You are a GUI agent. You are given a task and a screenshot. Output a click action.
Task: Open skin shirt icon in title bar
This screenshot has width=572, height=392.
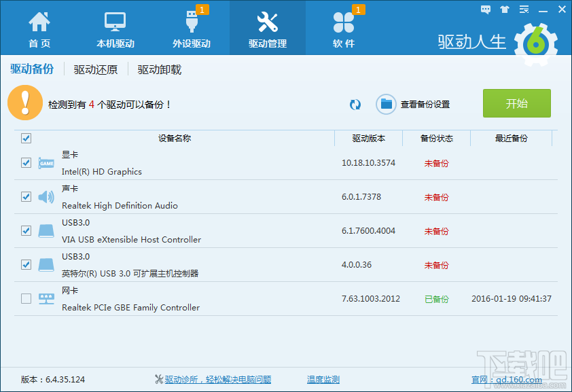click(505, 10)
